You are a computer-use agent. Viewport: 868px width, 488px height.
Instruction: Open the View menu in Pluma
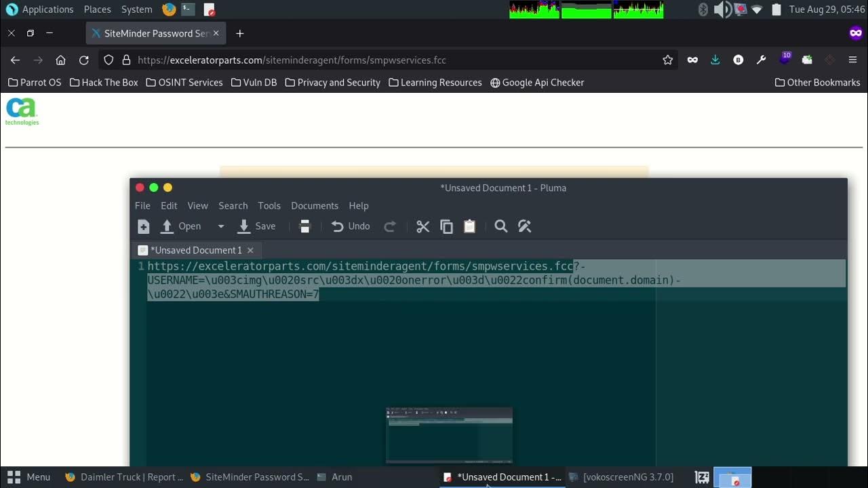pyautogui.click(x=197, y=205)
